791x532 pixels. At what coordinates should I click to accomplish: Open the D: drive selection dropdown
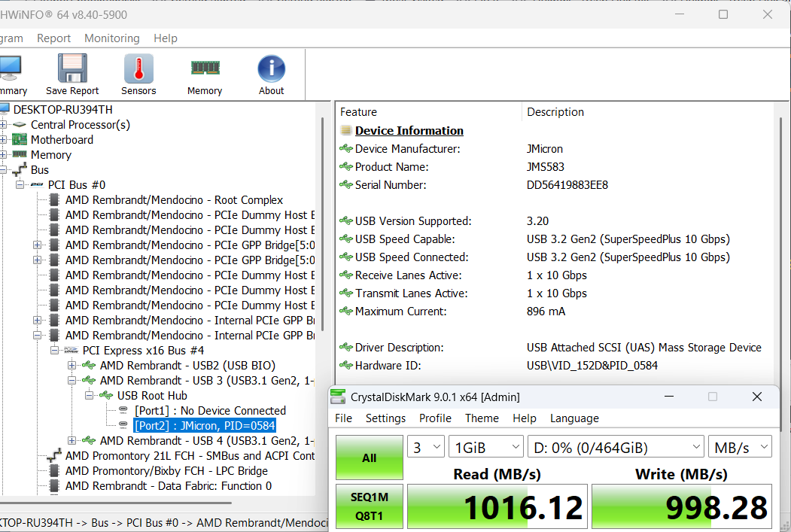(615, 448)
